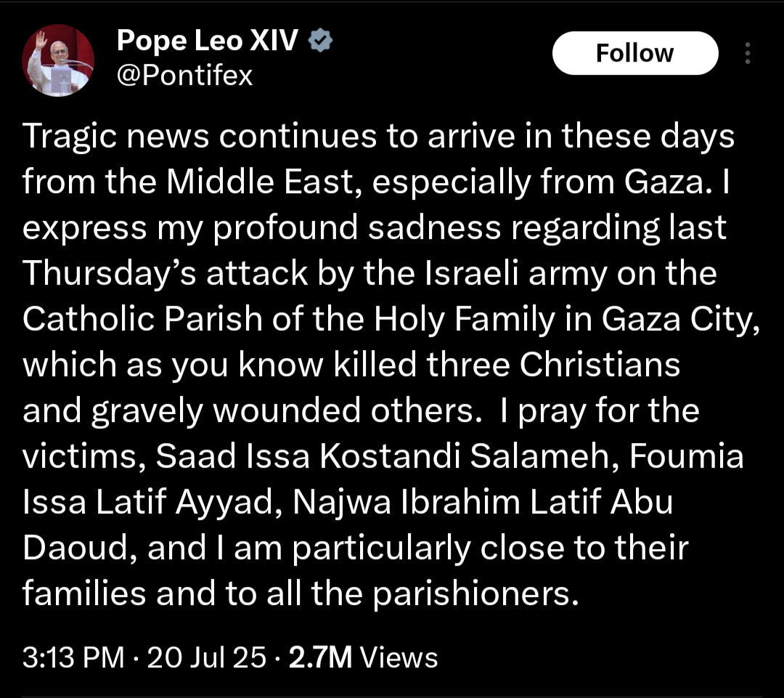Open the 2.7M Views count
The image size is (784, 698).
tap(364, 657)
